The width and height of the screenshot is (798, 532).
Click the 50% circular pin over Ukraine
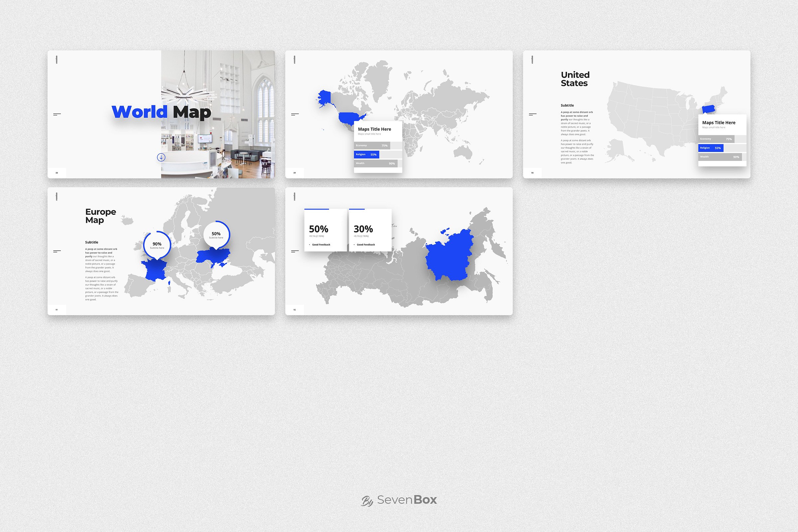click(x=216, y=235)
